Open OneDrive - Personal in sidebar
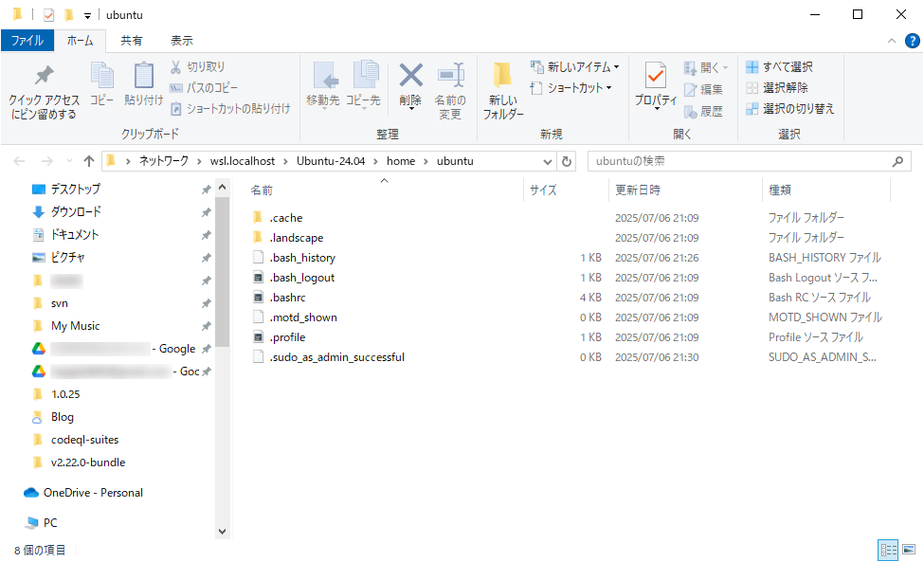The image size is (924, 562). (93, 493)
